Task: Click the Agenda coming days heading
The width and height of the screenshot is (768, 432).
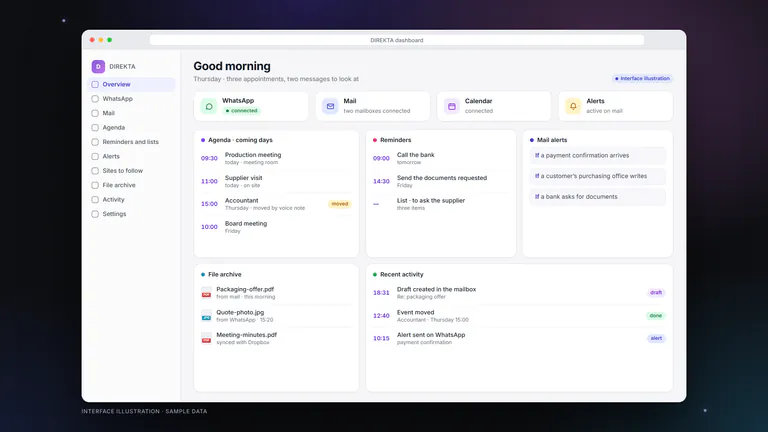Action: click(240, 140)
